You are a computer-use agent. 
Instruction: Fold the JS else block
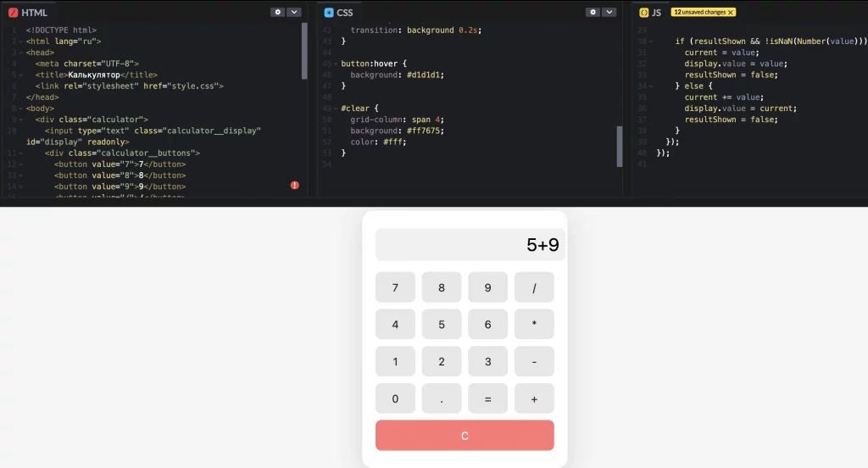point(651,86)
